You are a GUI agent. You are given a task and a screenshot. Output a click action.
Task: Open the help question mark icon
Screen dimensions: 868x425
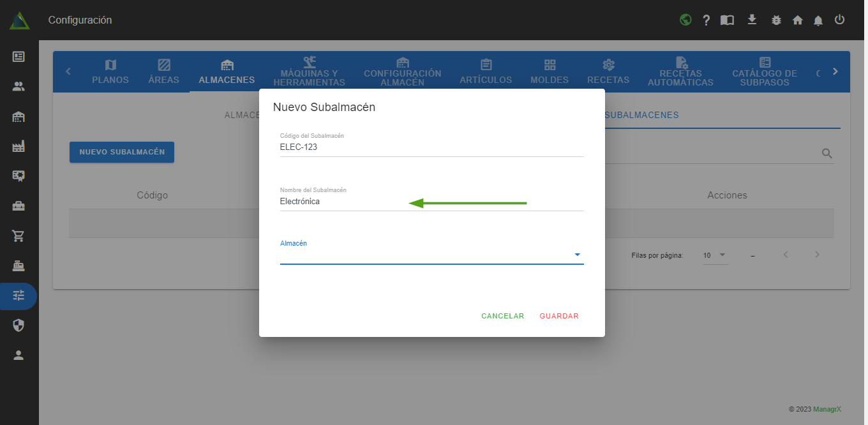point(706,20)
